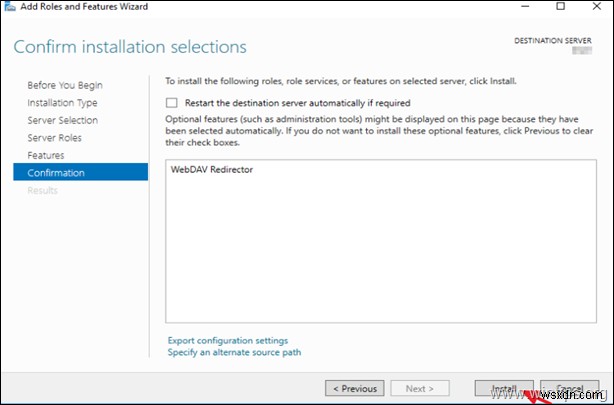614x405 pixels.
Task: Jump to the Features step
Action: 46,155
